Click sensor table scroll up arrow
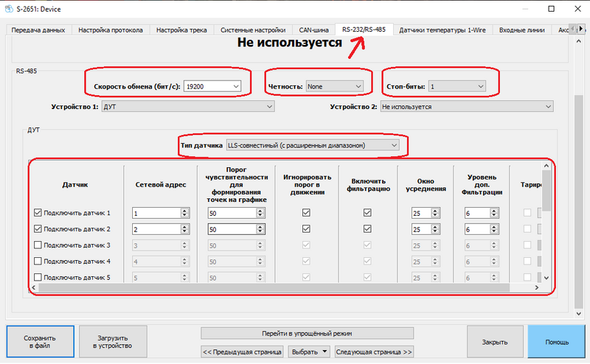 (x=546, y=166)
